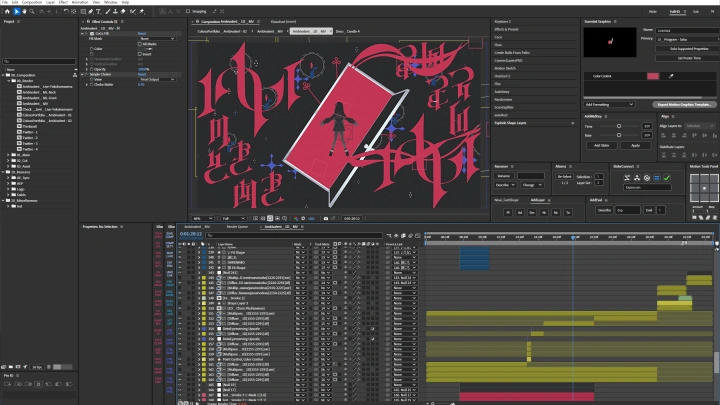This screenshot has width=720, height=405.
Task: Select the Pen tool
Action: pos(90,11)
